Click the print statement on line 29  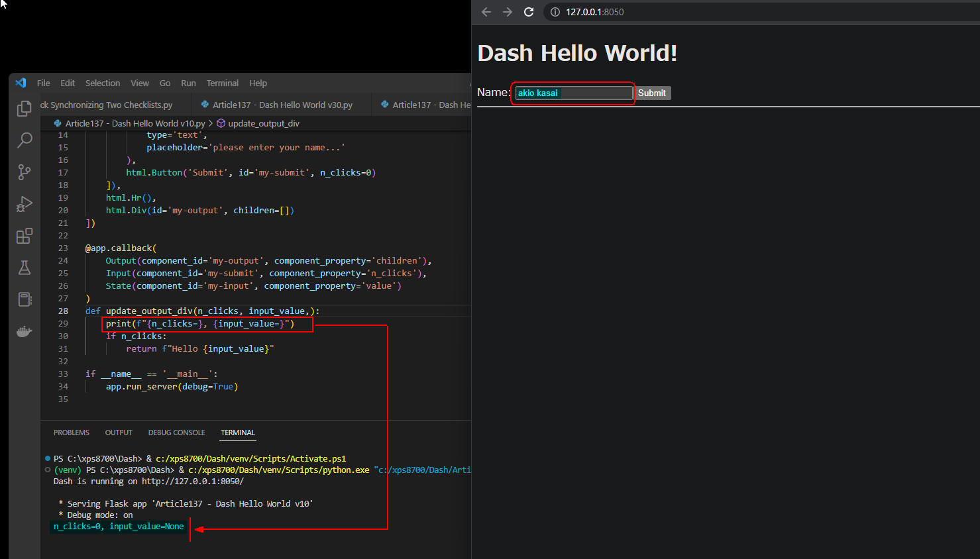[199, 323]
